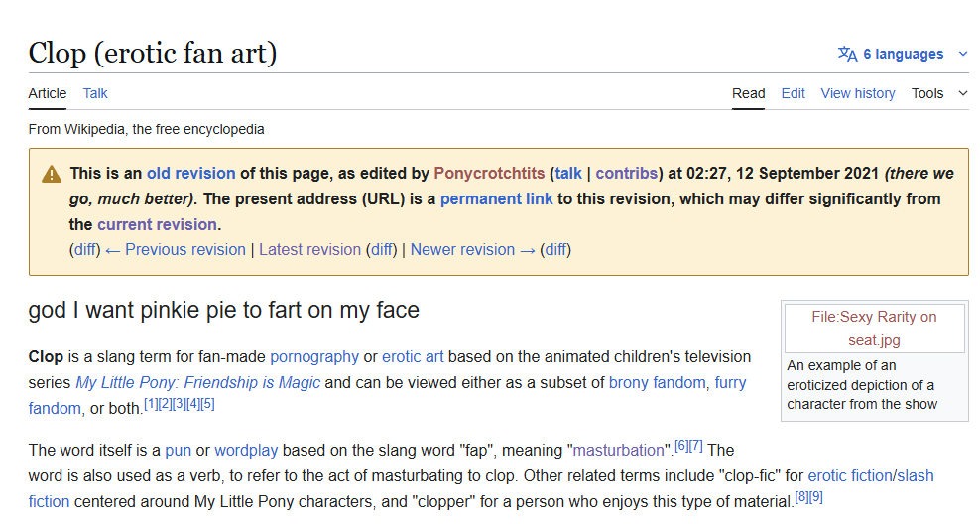The width and height of the screenshot is (980, 524).
Task: Open the Ponycrotchtits user link
Action: tap(489, 174)
